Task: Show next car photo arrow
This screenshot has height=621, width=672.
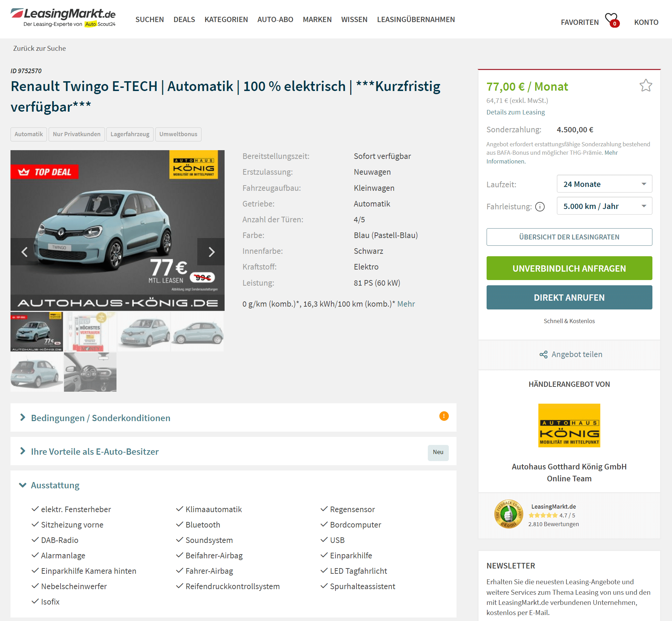Action: (211, 252)
